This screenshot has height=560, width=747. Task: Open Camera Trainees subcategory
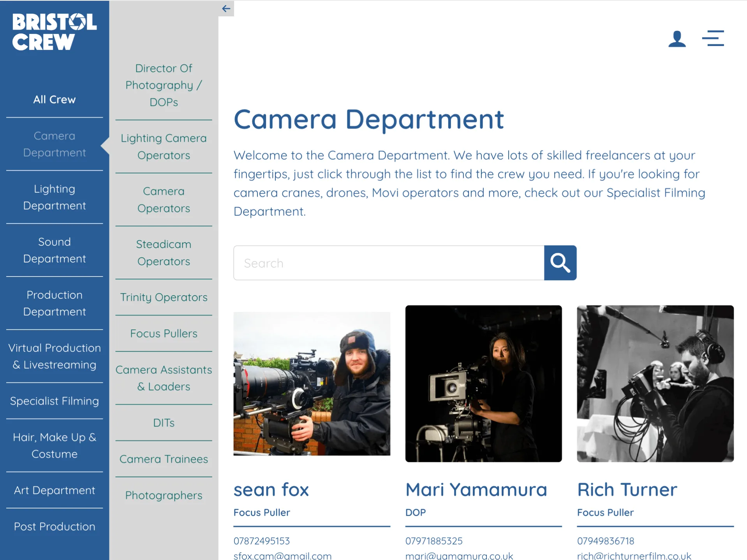[164, 459]
